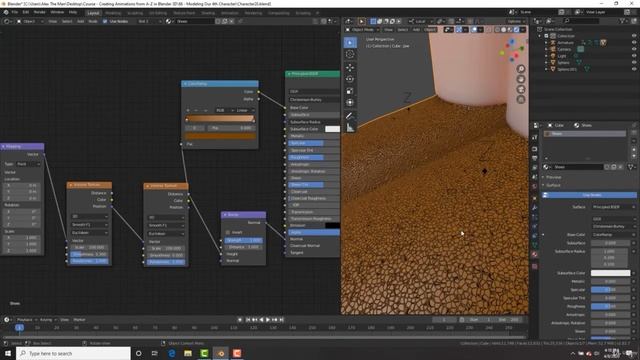Click the timeline play button
This screenshot has width=640, height=360.
[x=268, y=320]
